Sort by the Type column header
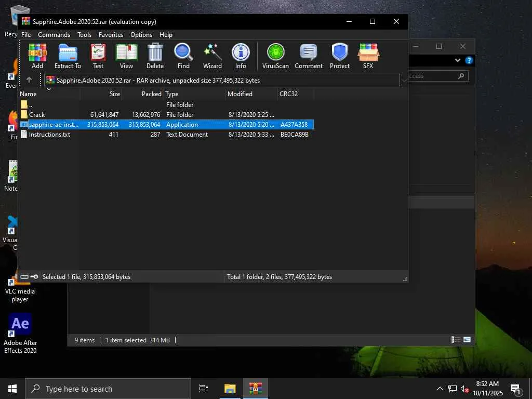The height and width of the screenshot is (399, 532). click(x=194, y=94)
